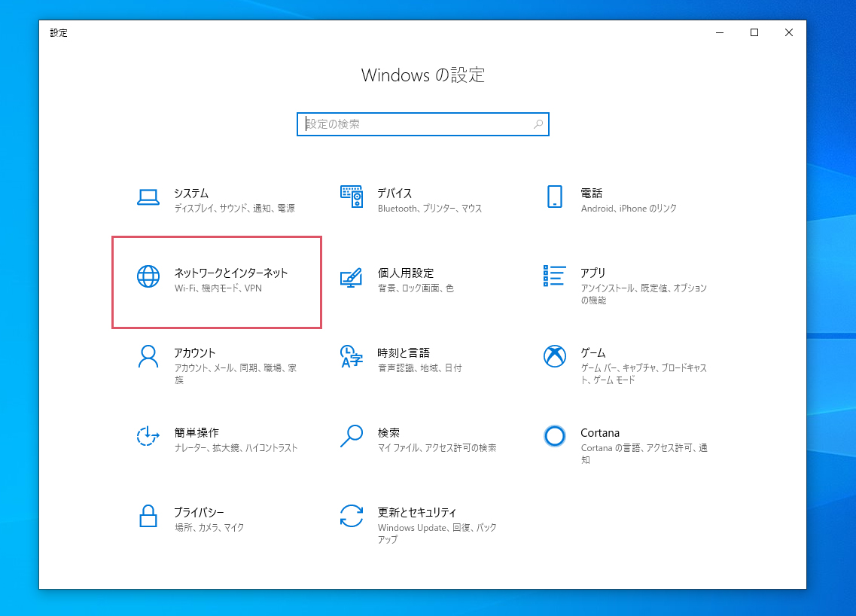Open the ゲーム Xbox icon

pos(555,356)
